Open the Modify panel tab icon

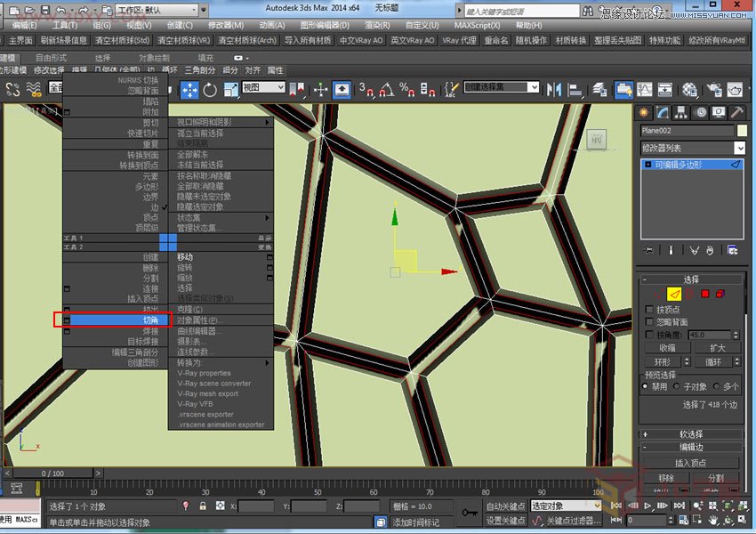point(663,112)
